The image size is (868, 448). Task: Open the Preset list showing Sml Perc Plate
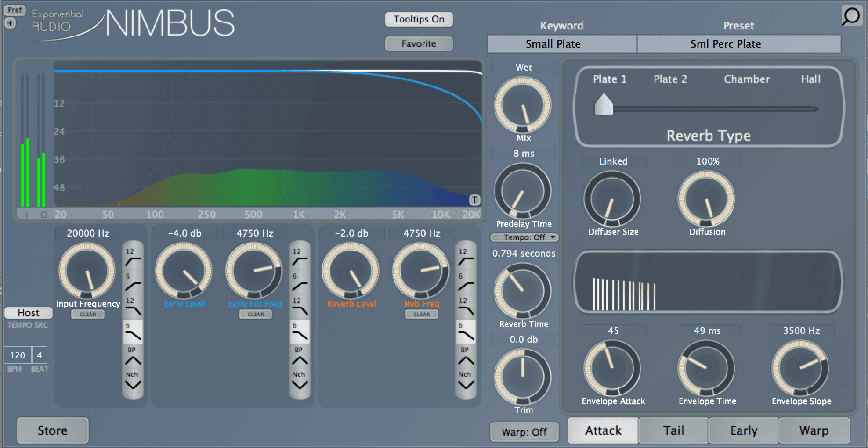(739, 44)
